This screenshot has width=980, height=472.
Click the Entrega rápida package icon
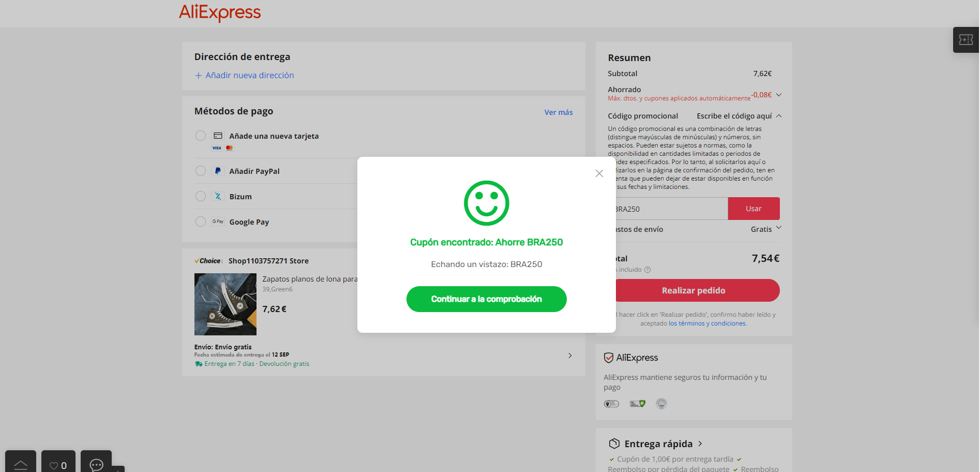[614, 444]
